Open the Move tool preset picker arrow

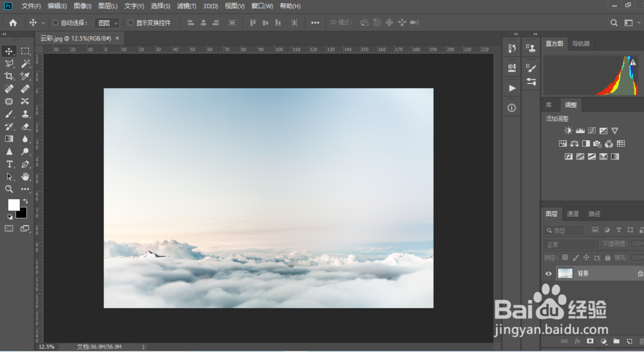tap(43, 23)
